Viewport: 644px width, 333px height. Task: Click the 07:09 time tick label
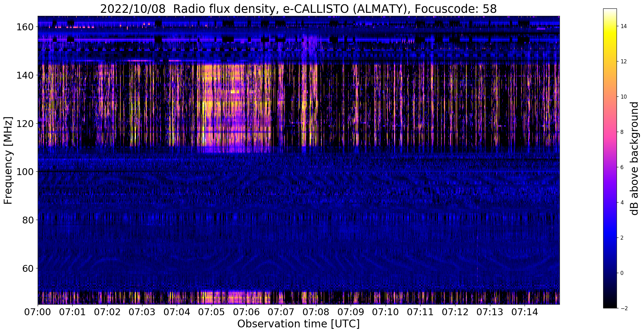tap(351, 312)
